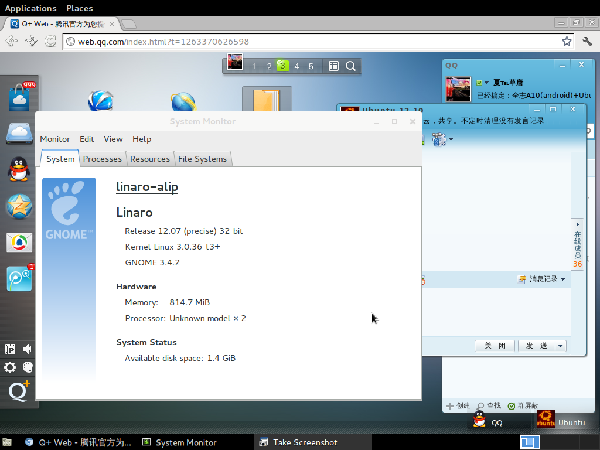Image resolution: width=600 pixels, height=450 pixels.
Task: Open the Monitor menu
Action: pyautogui.click(x=55, y=139)
